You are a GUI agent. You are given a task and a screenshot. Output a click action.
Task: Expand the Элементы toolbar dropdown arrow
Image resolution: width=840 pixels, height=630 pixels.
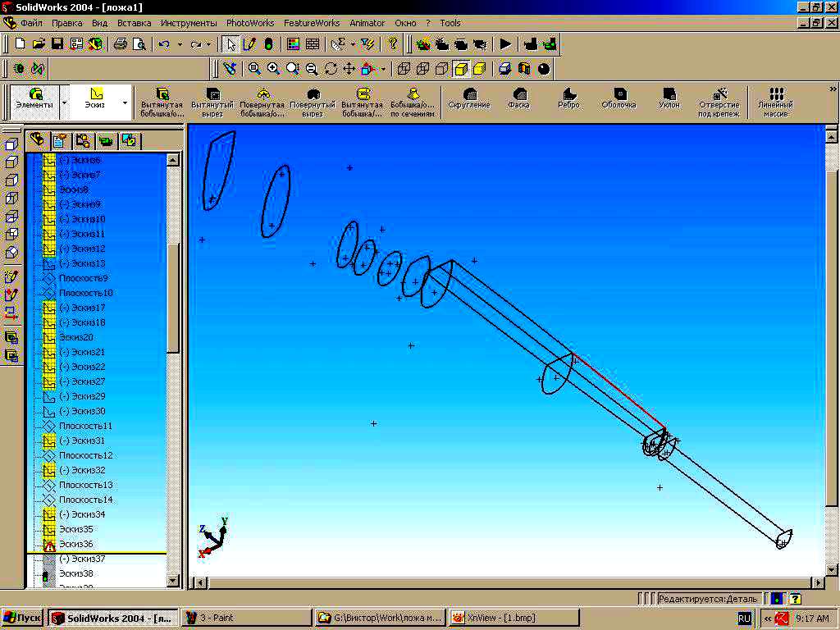(63, 104)
